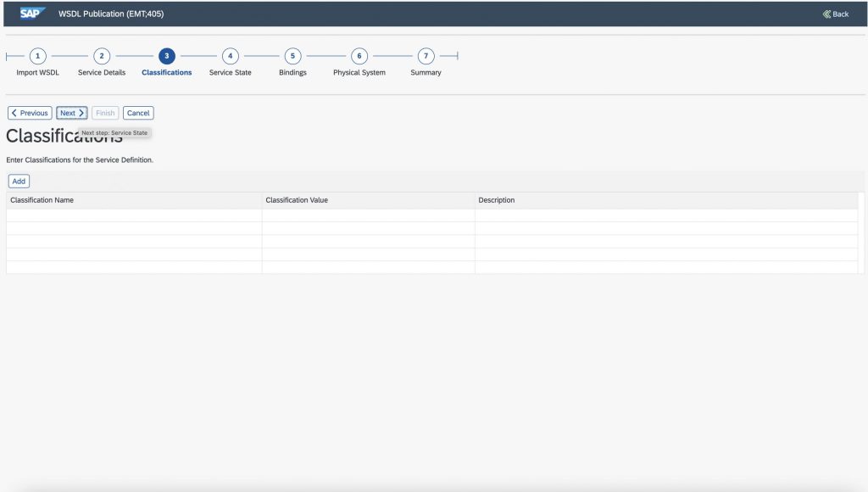Click the WSDL Publication (EMT;405) title
The width and height of the screenshot is (868, 492).
click(x=111, y=14)
